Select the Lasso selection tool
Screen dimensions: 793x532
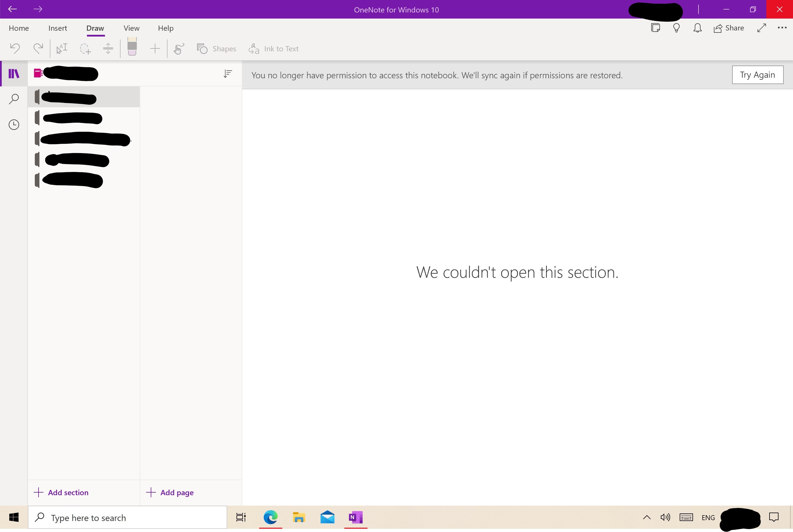click(x=85, y=49)
